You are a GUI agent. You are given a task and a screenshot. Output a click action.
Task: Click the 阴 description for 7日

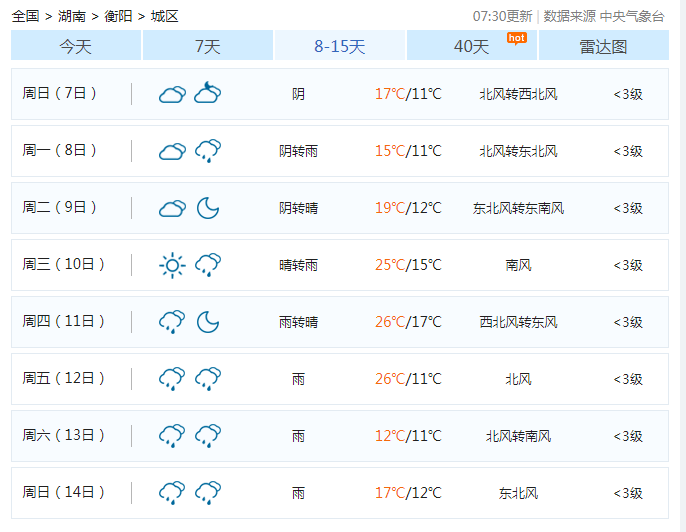coord(298,94)
